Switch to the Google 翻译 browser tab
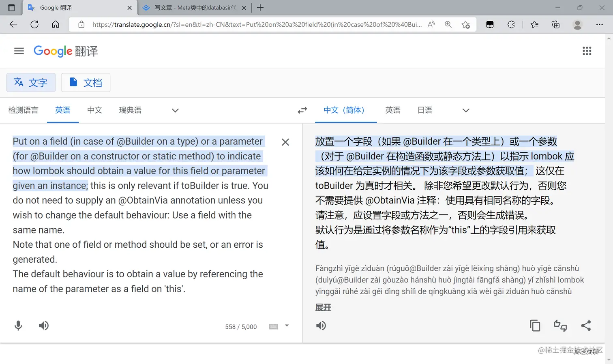613x364 pixels. (79, 8)
